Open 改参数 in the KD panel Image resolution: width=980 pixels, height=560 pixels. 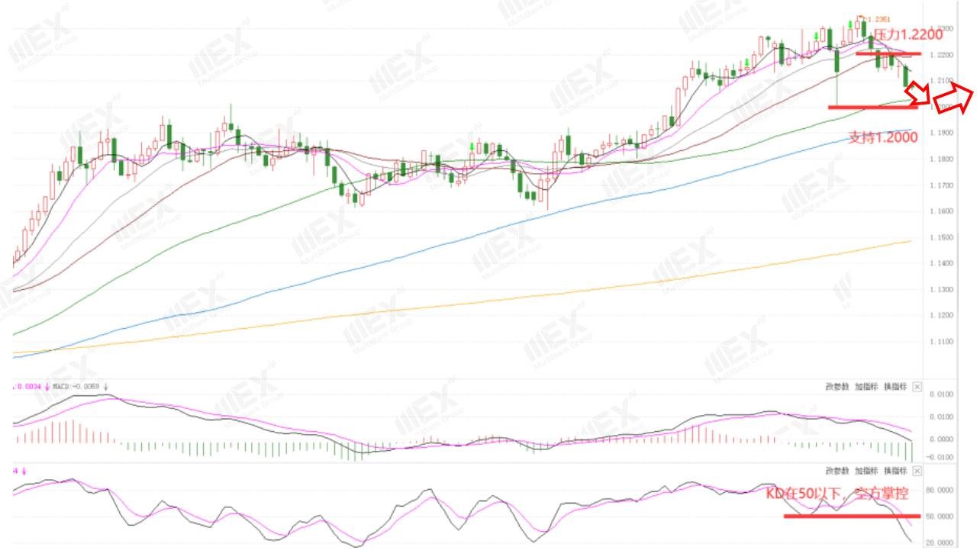tap(837, 471)
